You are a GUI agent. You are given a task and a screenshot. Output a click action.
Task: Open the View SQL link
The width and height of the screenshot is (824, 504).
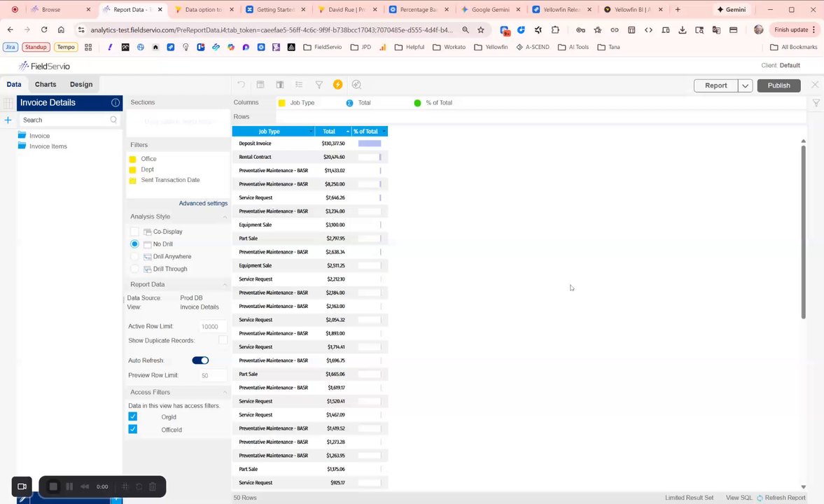point(739,498)
